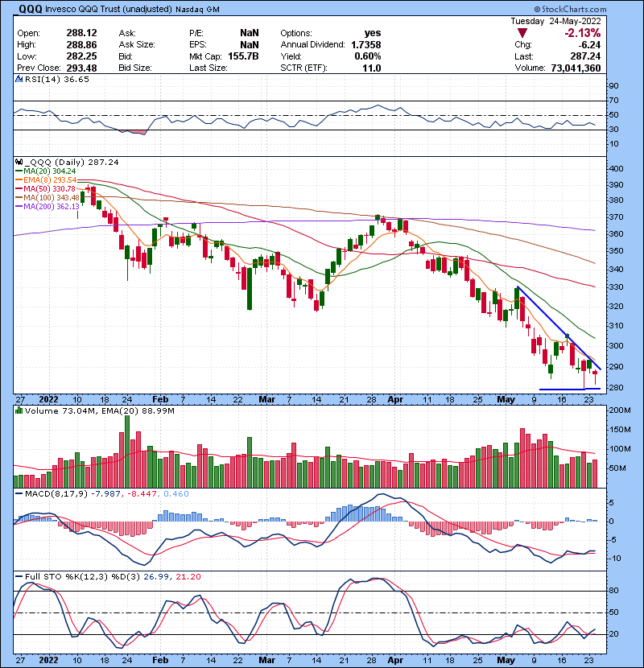Click the Ask Size: label
Screen dimensions: 644x668
[x=137, y=45]
